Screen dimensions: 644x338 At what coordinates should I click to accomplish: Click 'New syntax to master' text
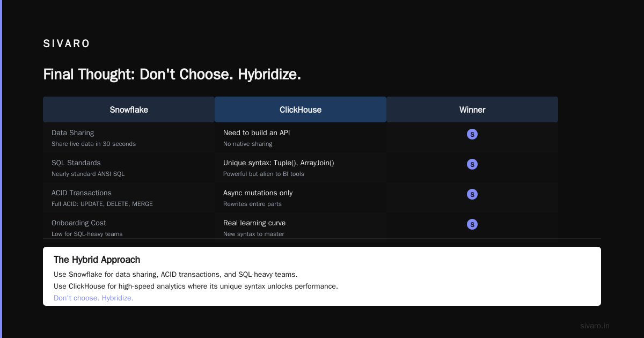click(x=254, y=234)
